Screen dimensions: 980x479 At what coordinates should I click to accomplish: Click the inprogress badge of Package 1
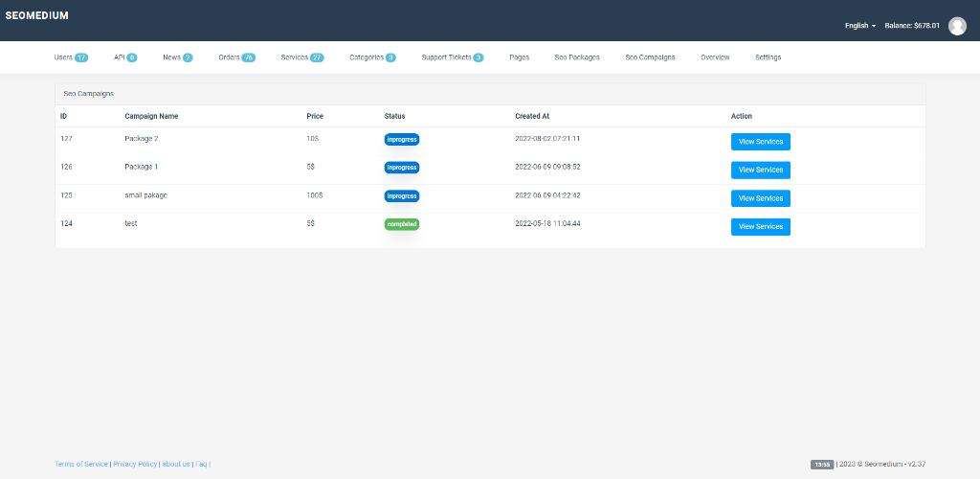click(x=402, y=168)
